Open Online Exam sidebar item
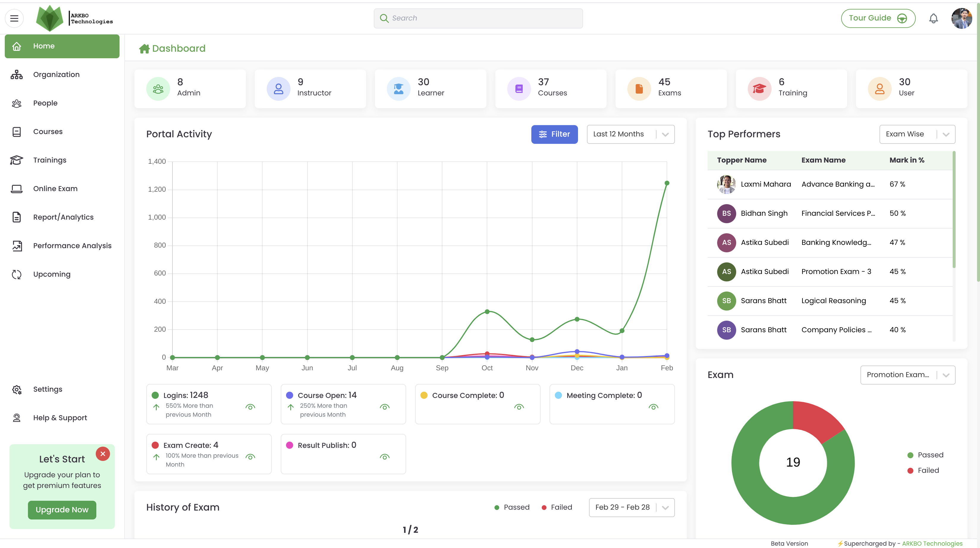Viewport: 980px width, 548px height. [x=55, y=189]
